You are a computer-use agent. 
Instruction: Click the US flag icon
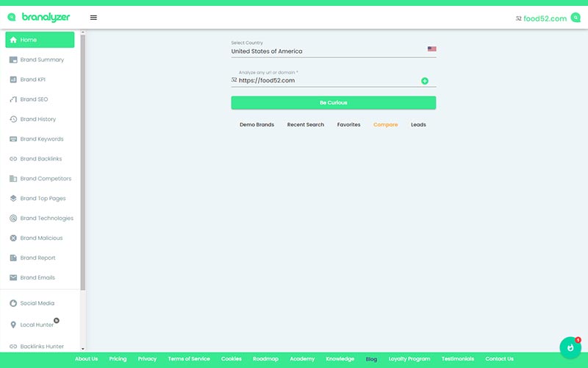pos(431,49)
